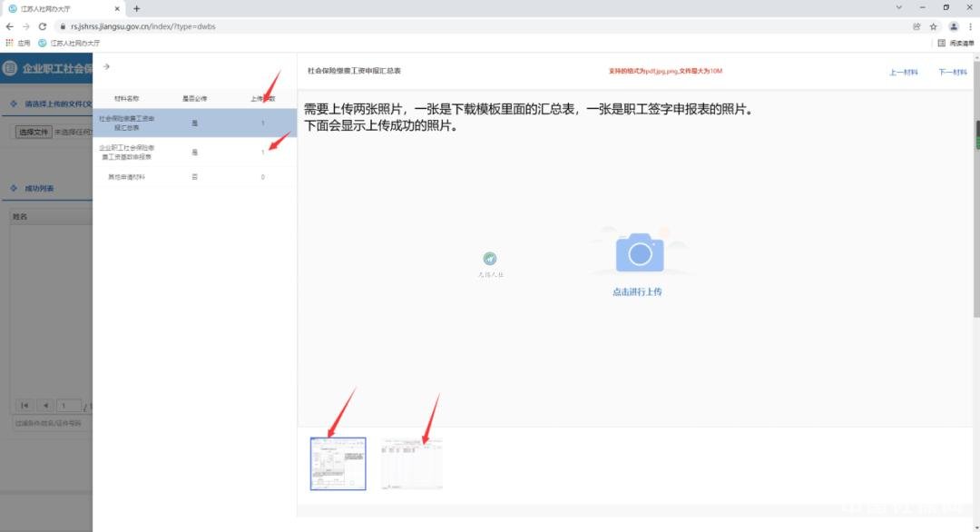Open the 应用 apps grid shortcut
Viewport: 980px width, 532px height.
18,43
